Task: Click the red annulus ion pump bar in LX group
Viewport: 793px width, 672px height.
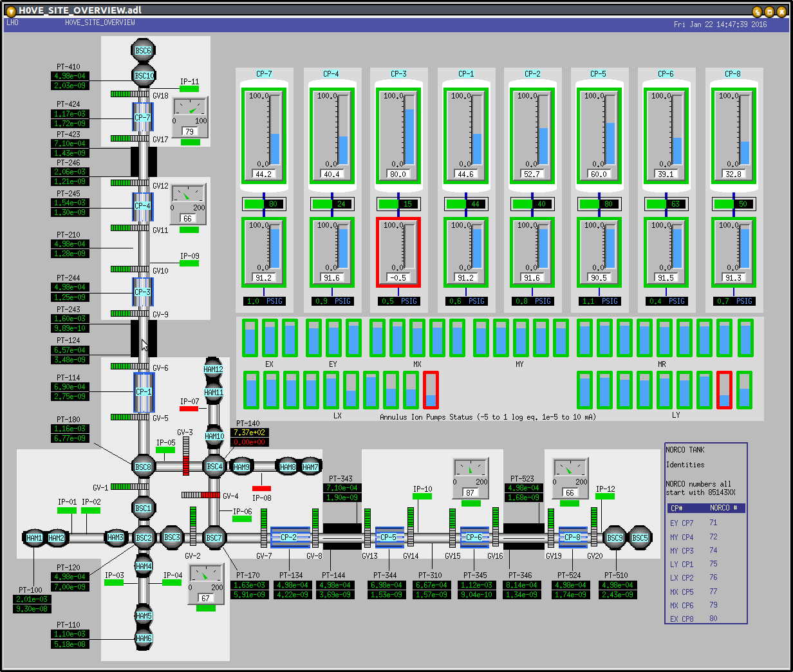Action: [x=431, y=390]
